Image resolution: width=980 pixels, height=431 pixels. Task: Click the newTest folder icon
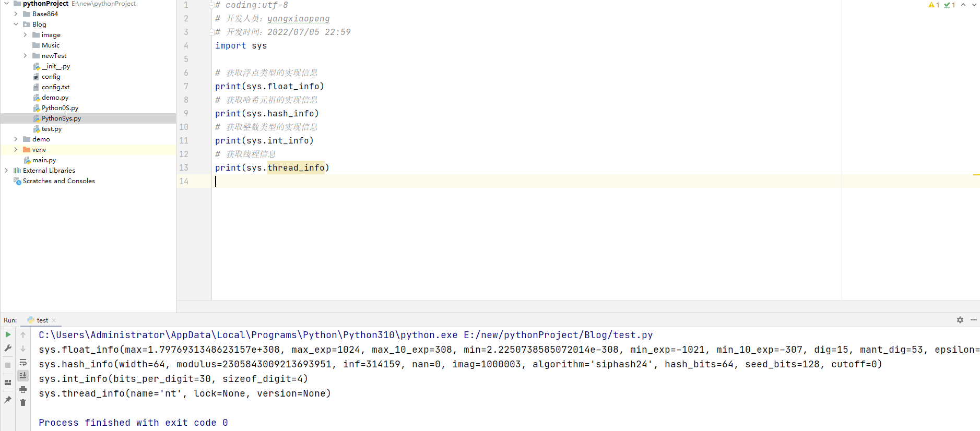[36, 56]
